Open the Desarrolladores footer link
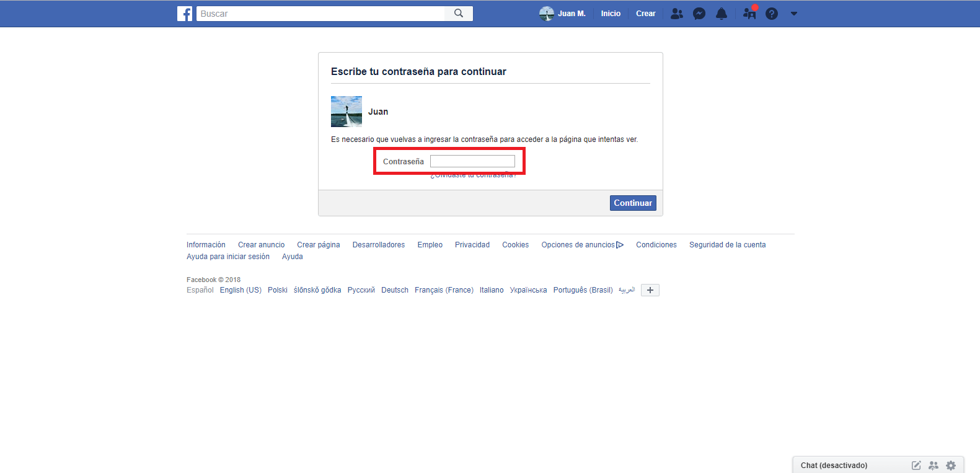 [x=379, y=245]
